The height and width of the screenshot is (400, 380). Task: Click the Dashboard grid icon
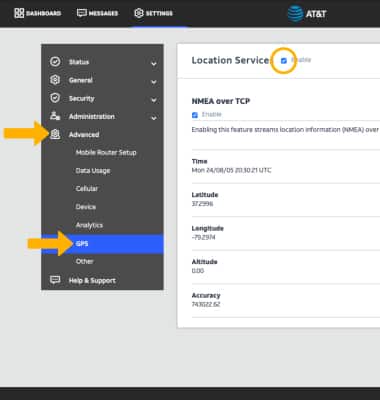pos(19,13)
